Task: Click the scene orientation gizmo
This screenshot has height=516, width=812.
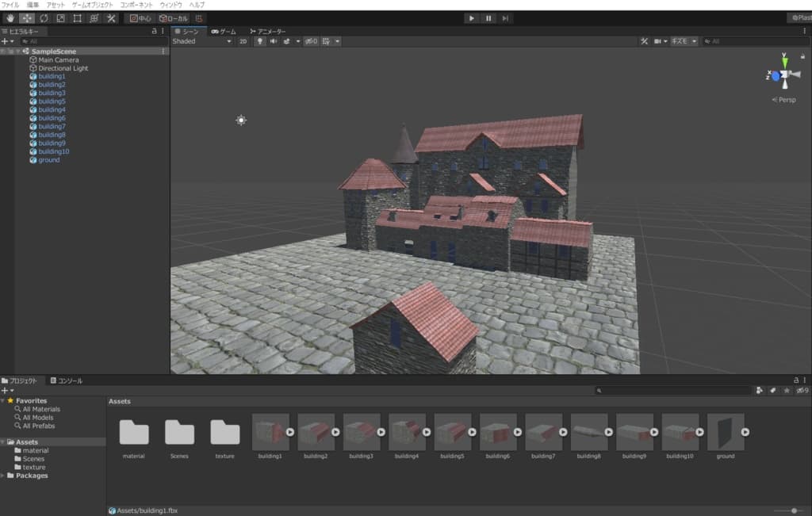Action: click(783, 75)
